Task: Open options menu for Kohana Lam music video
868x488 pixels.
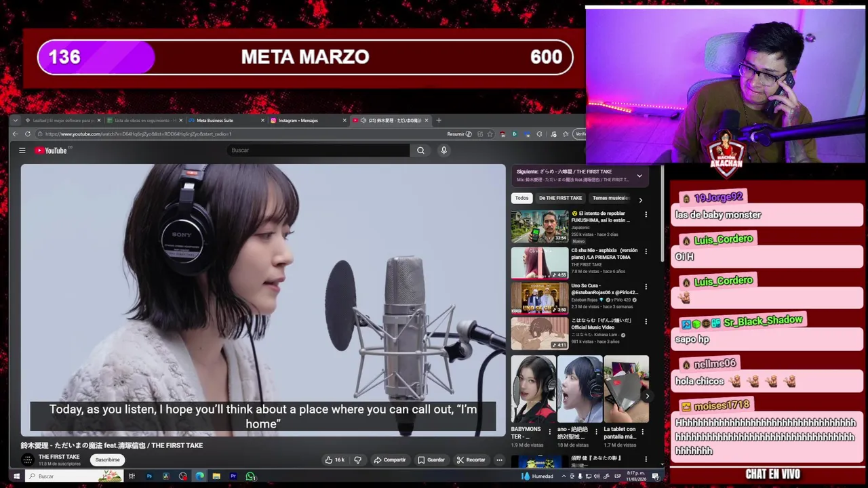Action: click(x=646, y=321)
